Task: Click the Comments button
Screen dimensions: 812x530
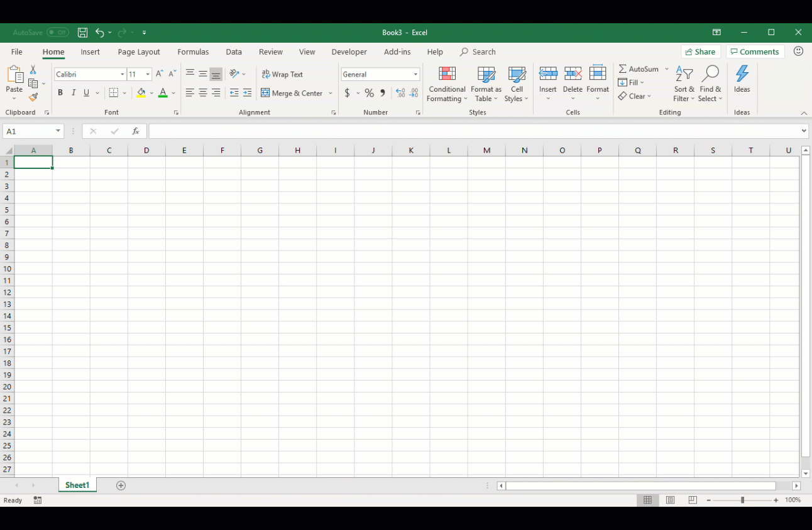Action: tap(755, 51)
